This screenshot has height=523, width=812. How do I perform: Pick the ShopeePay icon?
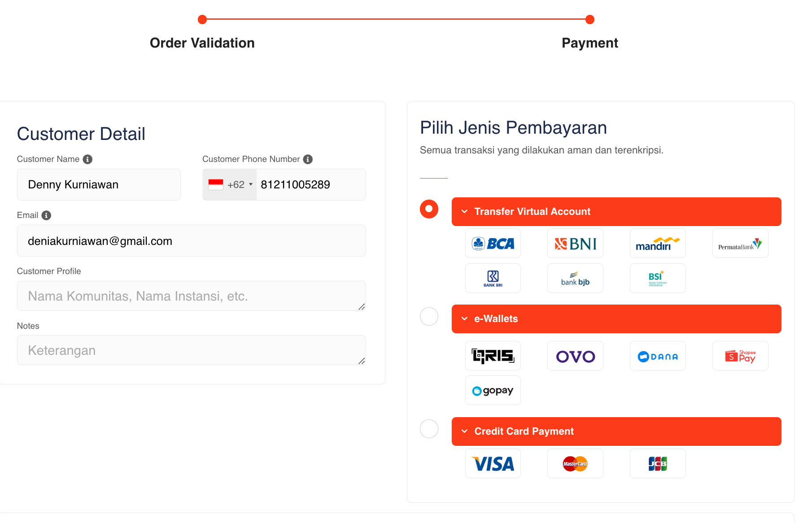740,356
